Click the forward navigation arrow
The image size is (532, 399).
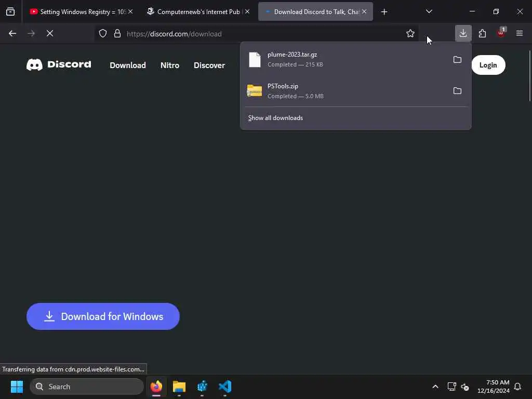[31, 33]
